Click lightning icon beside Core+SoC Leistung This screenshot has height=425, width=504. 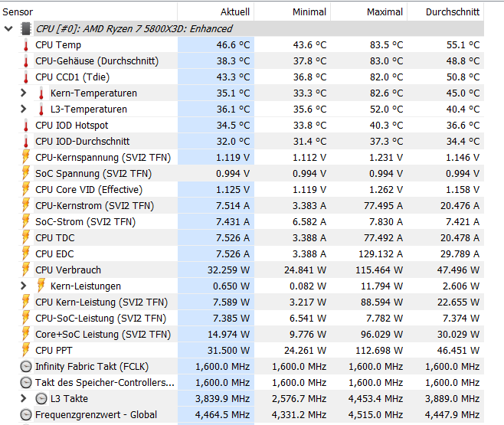[x=26, y=334]
